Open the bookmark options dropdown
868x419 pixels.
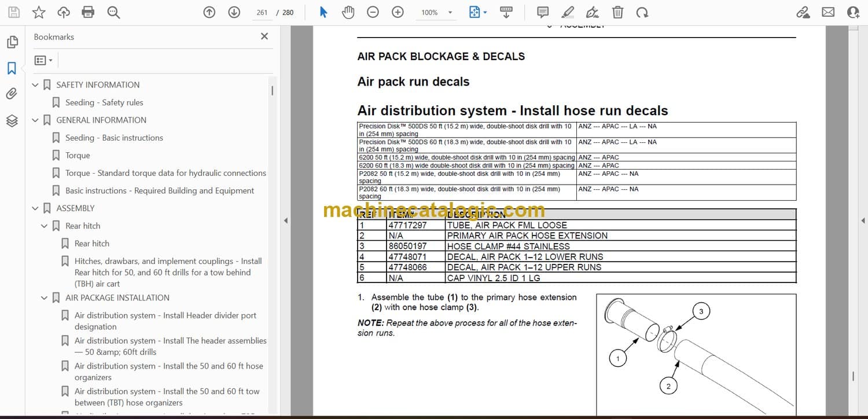pos(43,60)
